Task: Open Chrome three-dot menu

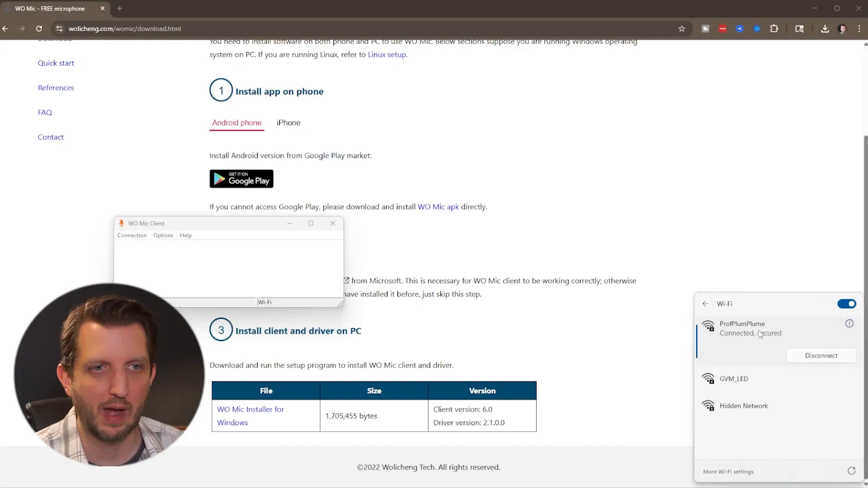Action: pyautogui.click(x=859, y=28)
